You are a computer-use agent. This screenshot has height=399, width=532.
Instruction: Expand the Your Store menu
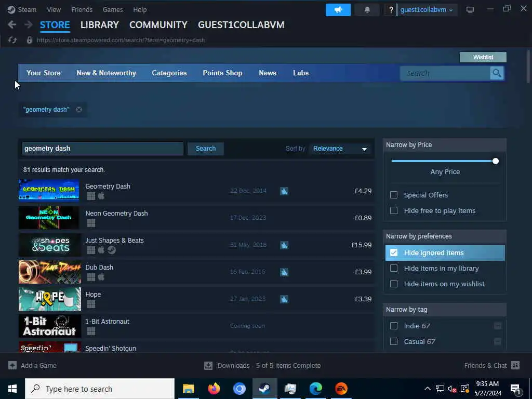coord(44,73)
